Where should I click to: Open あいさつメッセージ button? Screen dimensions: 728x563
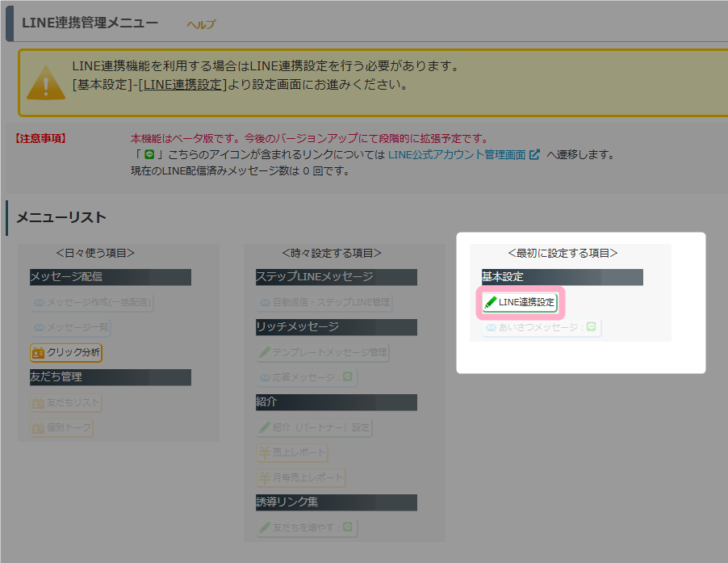tap(542, 327)
